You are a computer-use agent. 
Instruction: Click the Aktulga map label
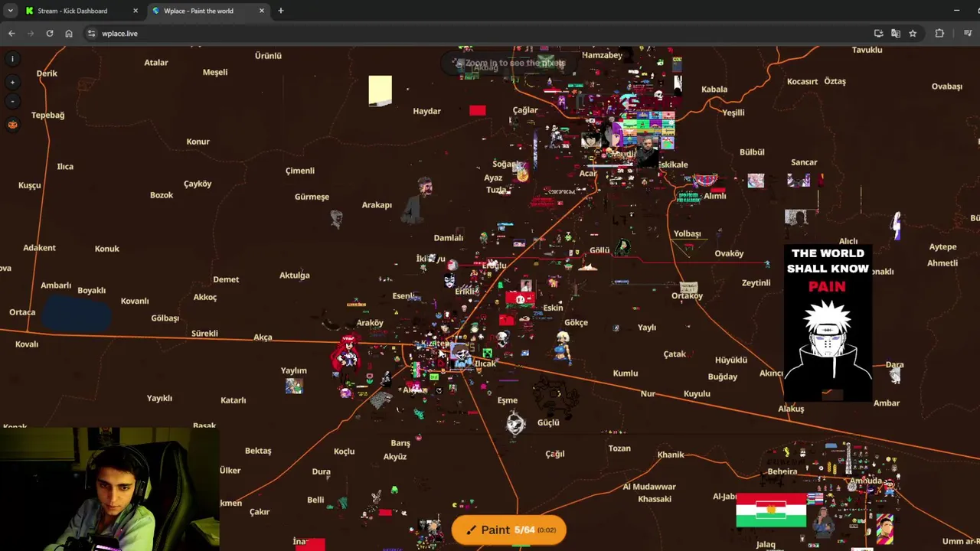(x=295, y=275)
